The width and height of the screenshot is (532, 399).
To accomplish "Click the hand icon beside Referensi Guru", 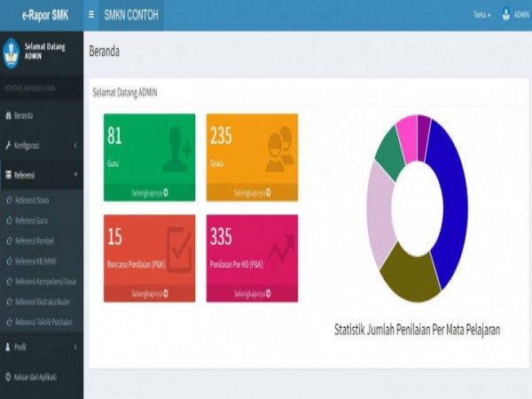I will click(10, 221).
